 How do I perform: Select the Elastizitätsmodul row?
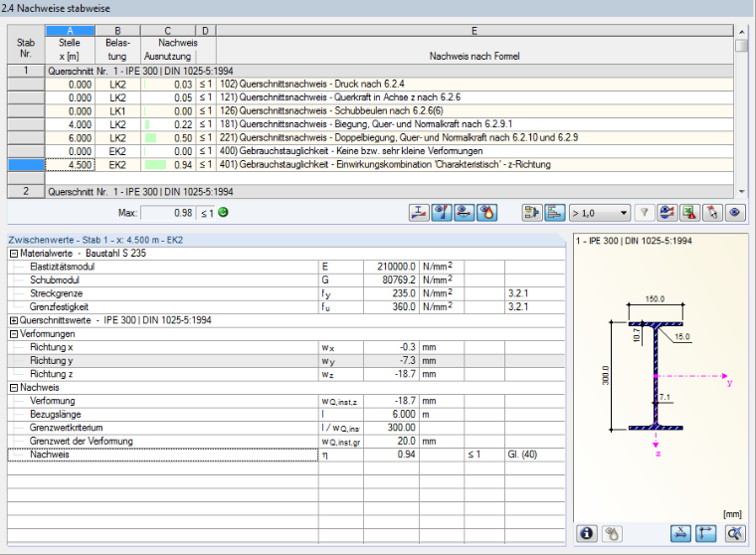(x=286, y=267)
